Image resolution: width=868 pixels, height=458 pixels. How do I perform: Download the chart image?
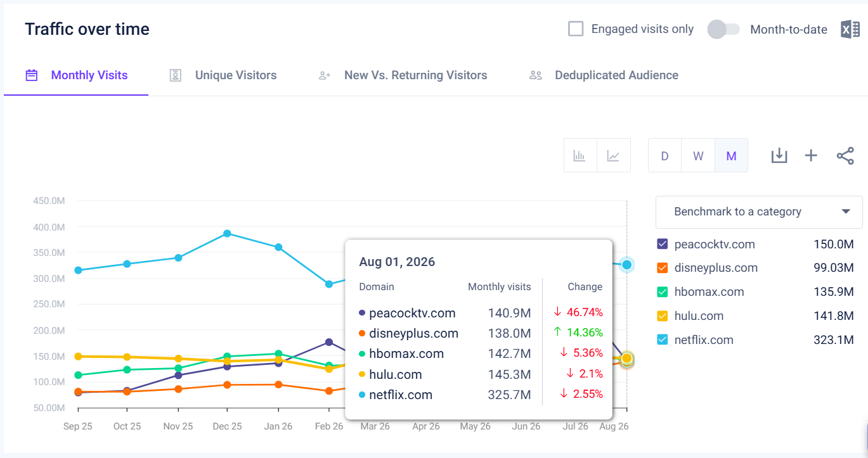click(779, 155)
